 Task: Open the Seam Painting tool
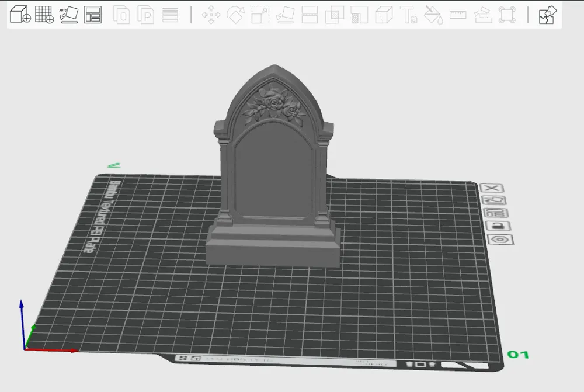[384, 15]
